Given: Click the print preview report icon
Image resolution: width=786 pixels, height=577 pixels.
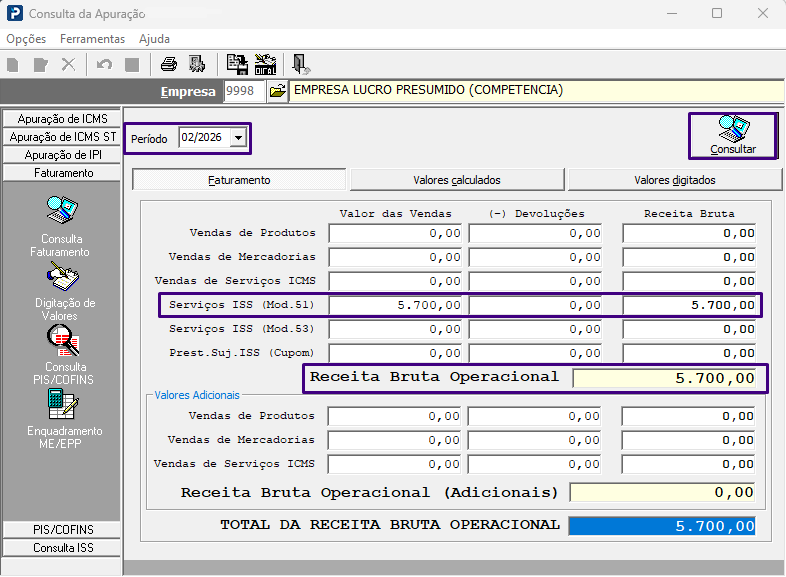Looking at the screenshot, I should tap(197, 65).
